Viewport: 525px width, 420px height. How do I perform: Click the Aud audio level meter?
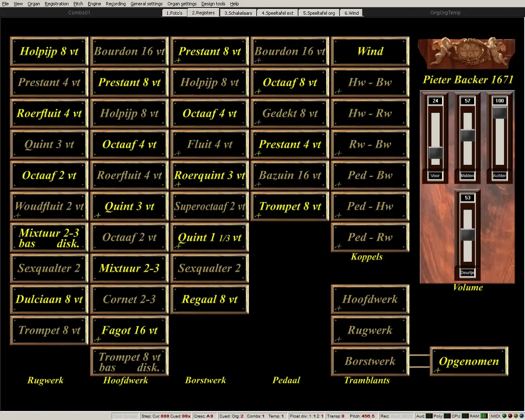tap(429, 416)
